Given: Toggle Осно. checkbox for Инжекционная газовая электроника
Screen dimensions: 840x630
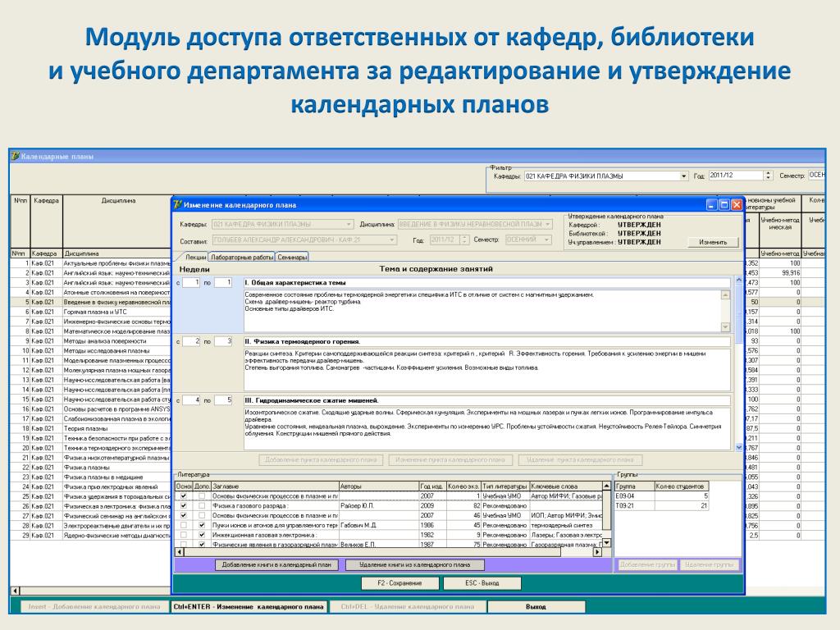Looking at the screenshot, I should 184,535.
